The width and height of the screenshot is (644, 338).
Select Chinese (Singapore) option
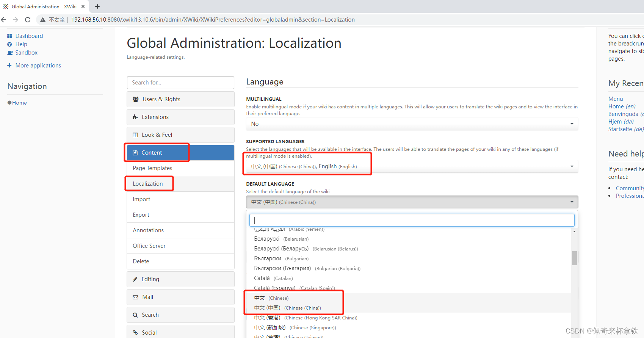(409, 327)
